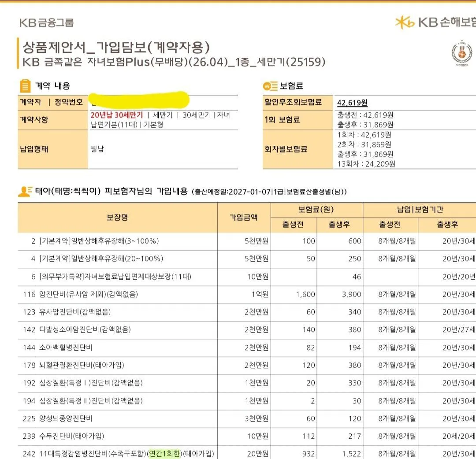Click the 1,600 출생전 premium value

[x=306, y=294]
